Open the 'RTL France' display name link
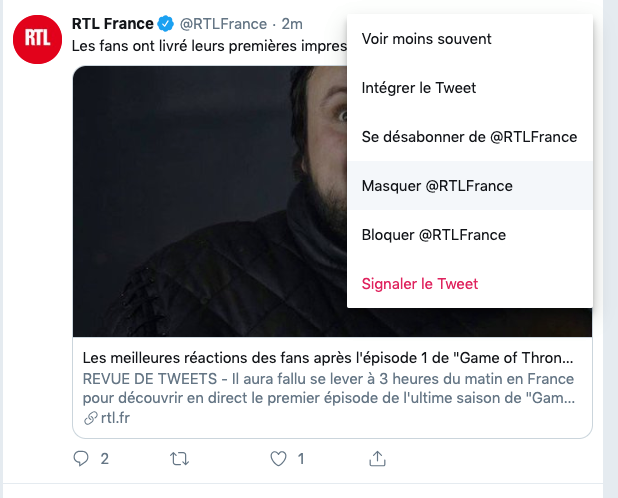This screenshot has width=618, height=498. [112, 24]
